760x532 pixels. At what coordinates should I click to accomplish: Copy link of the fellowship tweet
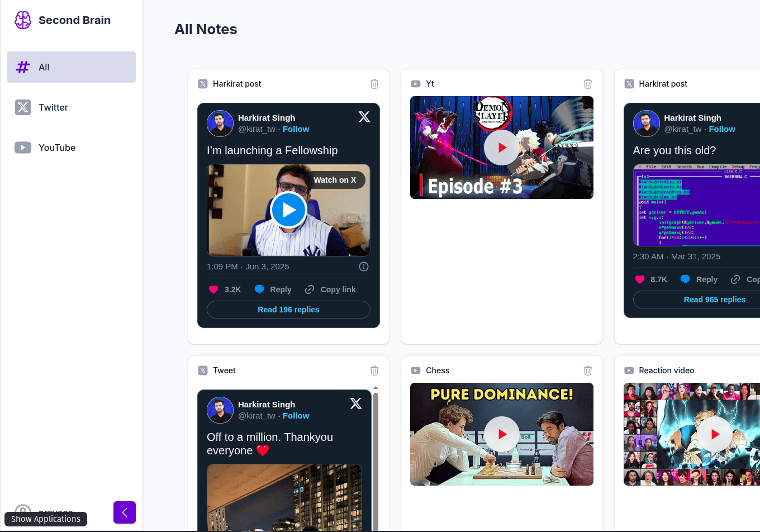[x=331, y=289]
